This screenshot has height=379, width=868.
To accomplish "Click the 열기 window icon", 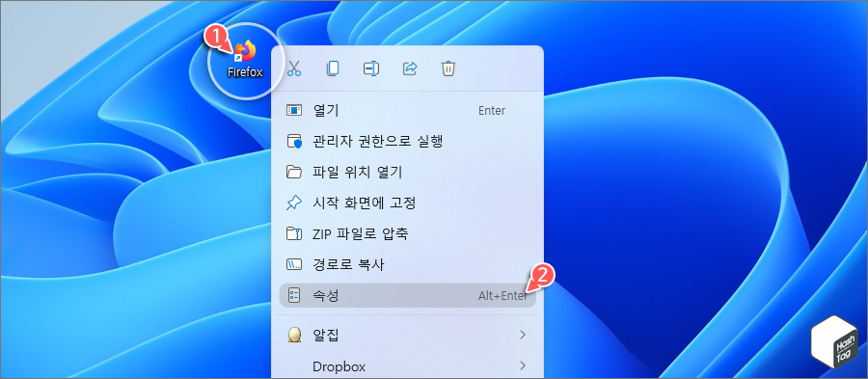I will click(294, 110).
